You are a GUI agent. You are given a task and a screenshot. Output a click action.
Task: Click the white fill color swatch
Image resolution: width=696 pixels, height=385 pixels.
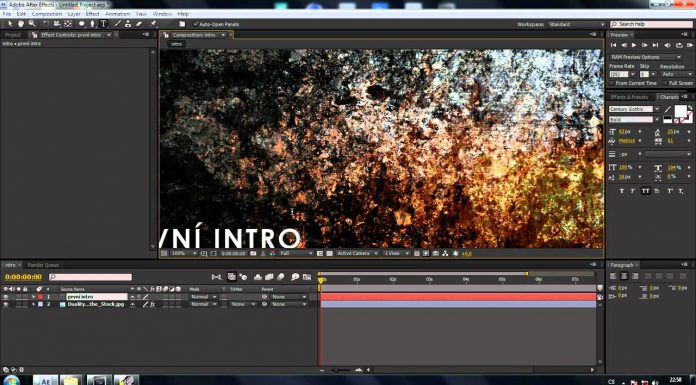click(x=680, y=111)
